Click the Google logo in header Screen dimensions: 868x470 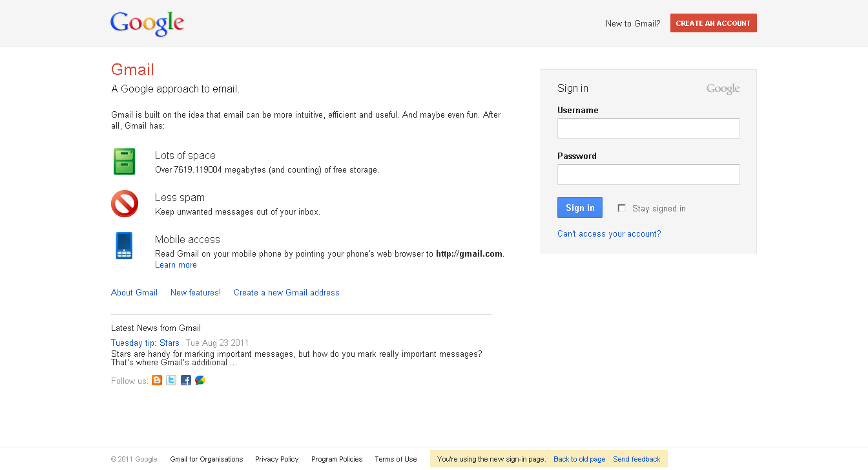coord(147,23)
